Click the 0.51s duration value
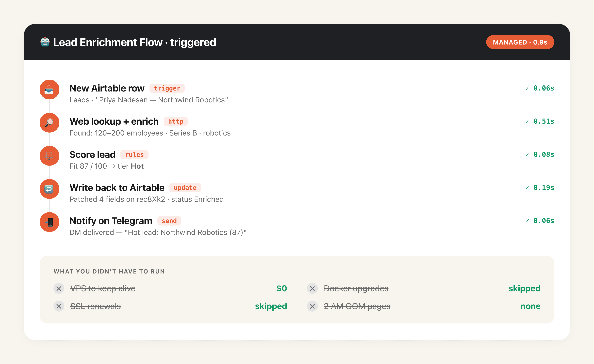 544,121
